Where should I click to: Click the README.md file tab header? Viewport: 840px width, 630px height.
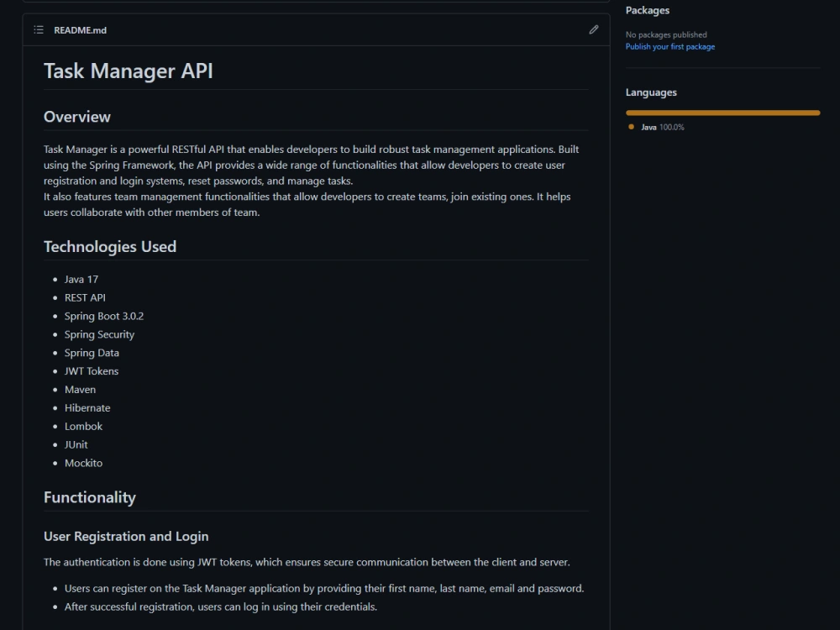click(80, 29)
